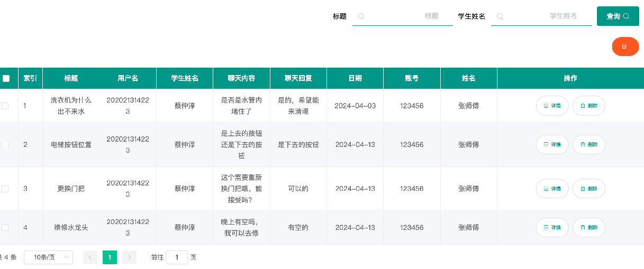
Task: Delete the 电梯按钮位置 record
Action: pos(588,144)
